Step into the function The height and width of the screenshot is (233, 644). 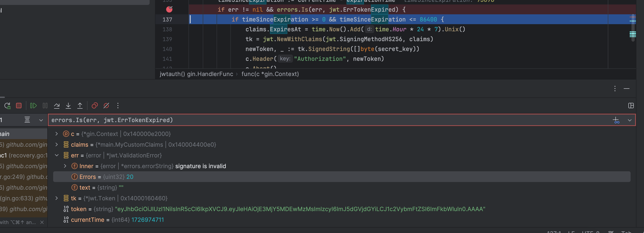[68, 106]
